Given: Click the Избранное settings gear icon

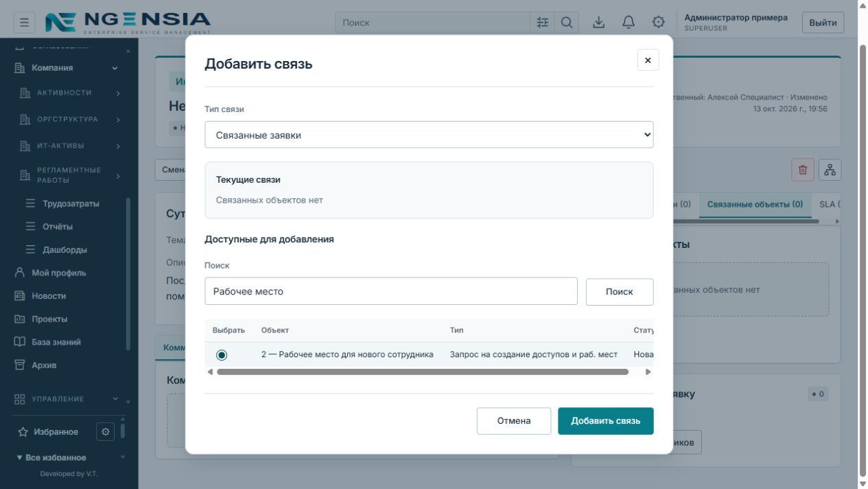Looking at the screenshot, I should coord(106,432).
